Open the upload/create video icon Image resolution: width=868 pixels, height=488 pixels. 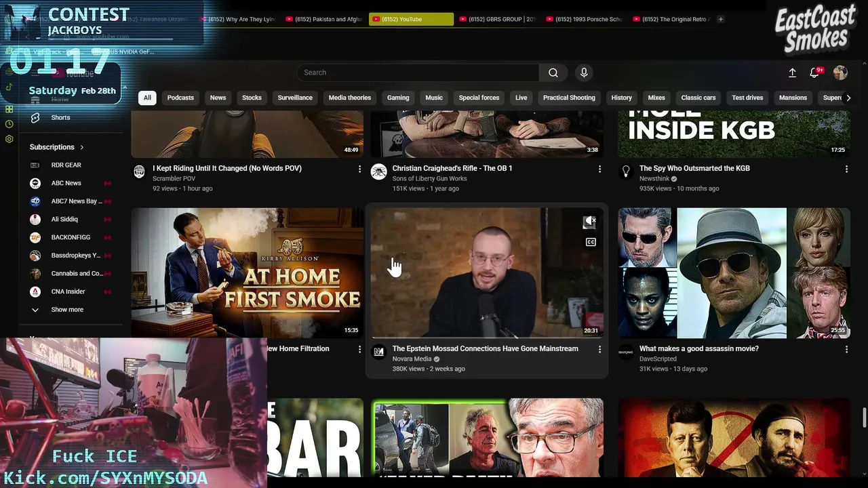(x=792, y=73)
